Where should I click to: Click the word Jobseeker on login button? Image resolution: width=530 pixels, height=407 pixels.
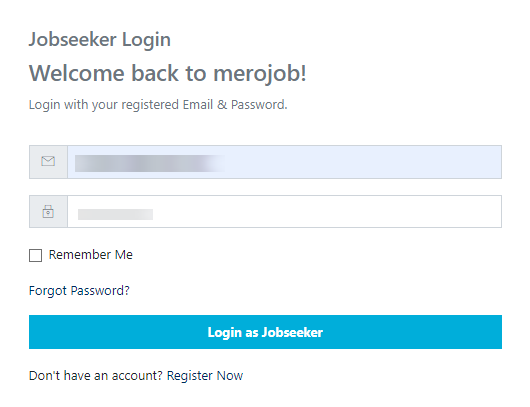coord(292,333)
